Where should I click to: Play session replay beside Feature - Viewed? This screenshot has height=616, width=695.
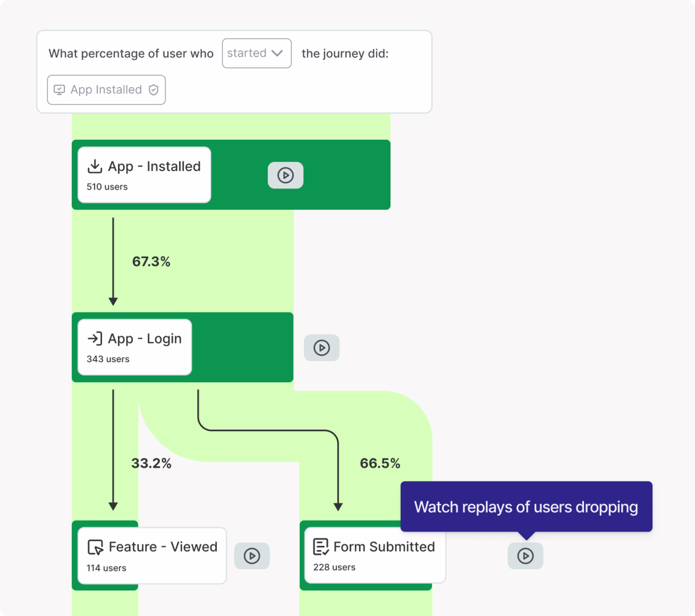click(252, 556)
